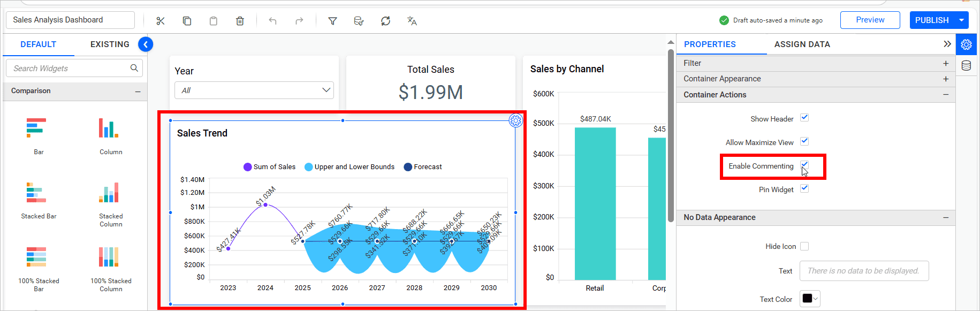This screenshot has height=311, width=980.
Task: Open the filter funnel icon in toolbar
Action: (332, 21)
